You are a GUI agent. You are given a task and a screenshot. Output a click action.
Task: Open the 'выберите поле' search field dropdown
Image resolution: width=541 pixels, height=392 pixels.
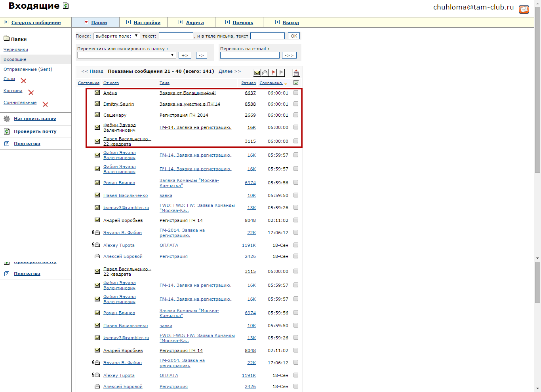point(116,36)
